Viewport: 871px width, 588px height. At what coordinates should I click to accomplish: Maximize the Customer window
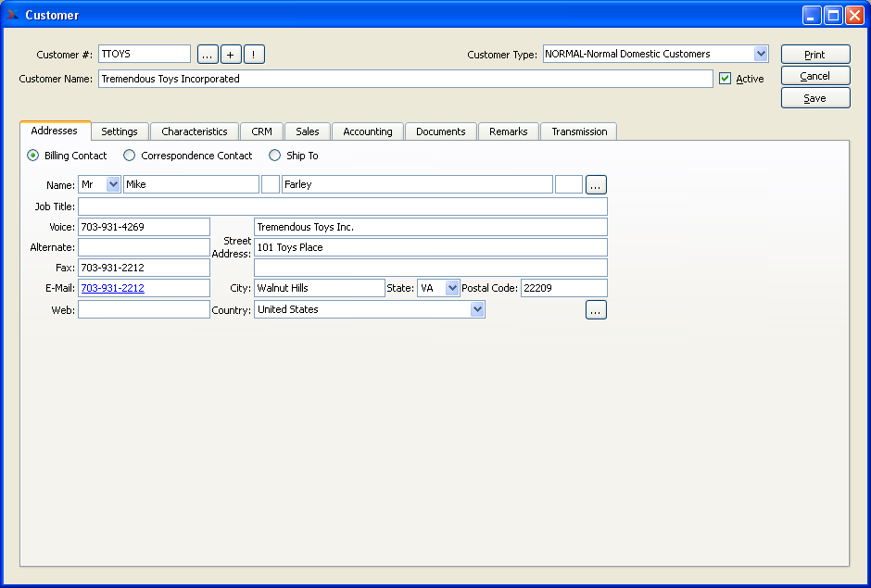tap(833, 15)
